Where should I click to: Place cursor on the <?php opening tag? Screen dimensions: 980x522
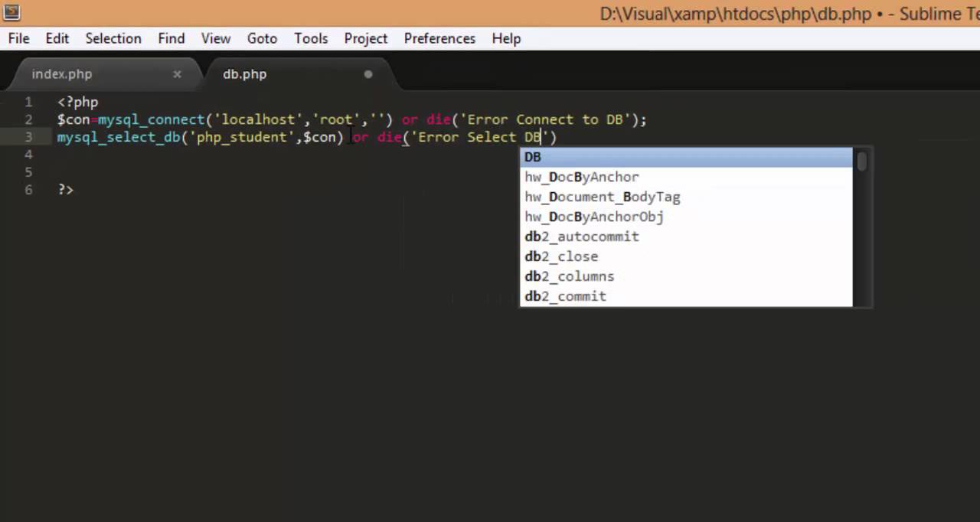[x=78, y=102]
